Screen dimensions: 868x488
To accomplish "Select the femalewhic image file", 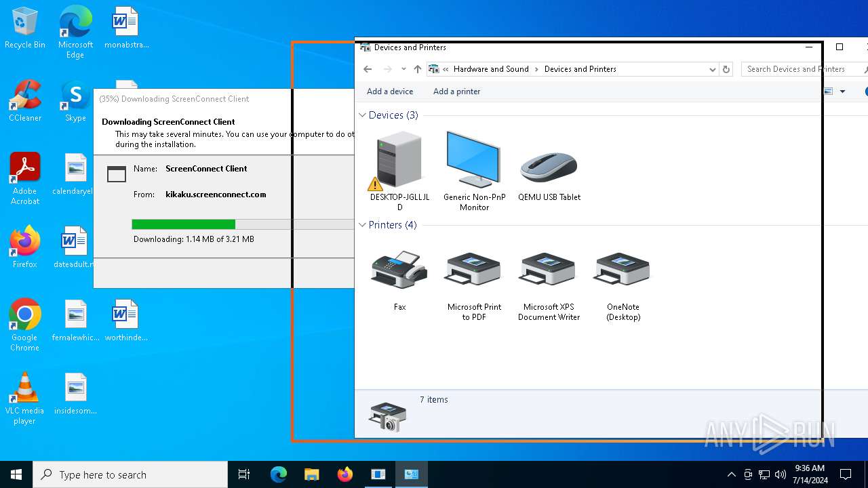I will click(x=75, y=321).
